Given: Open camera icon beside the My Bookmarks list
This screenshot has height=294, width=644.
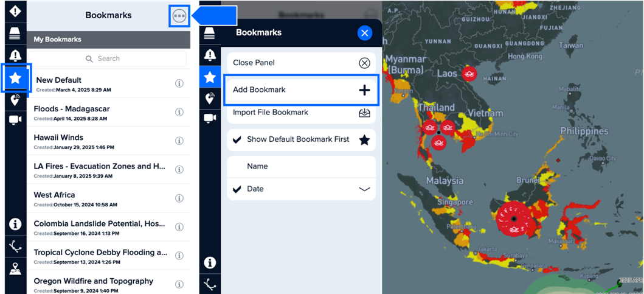Looking at the screenshot, I should coord(15,120).
